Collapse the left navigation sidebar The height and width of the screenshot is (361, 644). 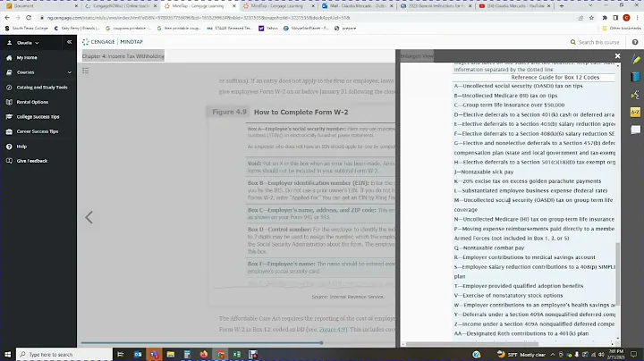[69, 42]
